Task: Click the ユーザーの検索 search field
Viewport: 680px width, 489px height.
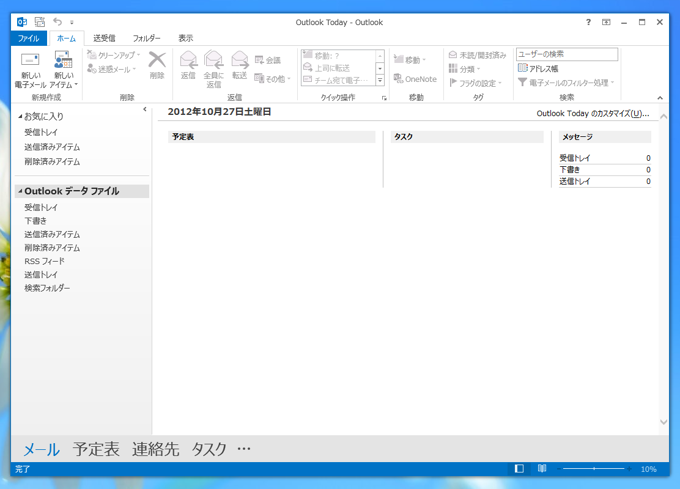Action: tap(567, 54)
